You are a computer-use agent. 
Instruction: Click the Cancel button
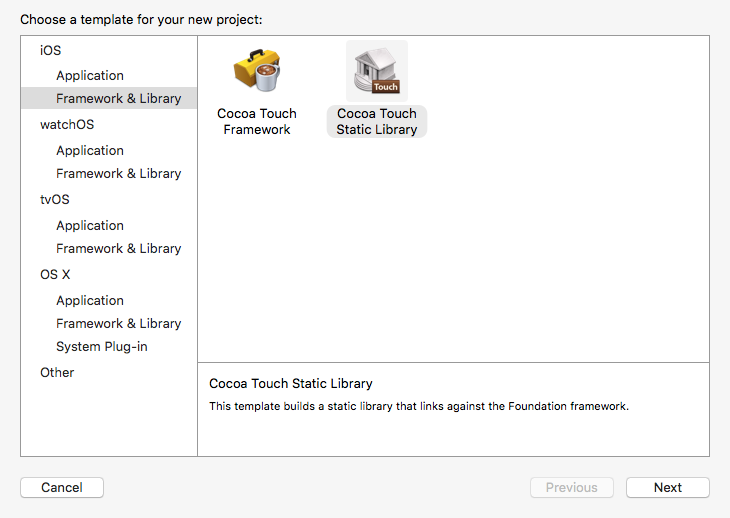coord(62,487)
